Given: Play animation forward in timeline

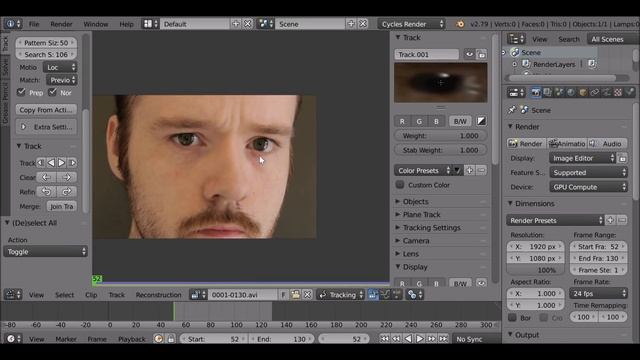Looking at the screenshot, I should 420,339.
